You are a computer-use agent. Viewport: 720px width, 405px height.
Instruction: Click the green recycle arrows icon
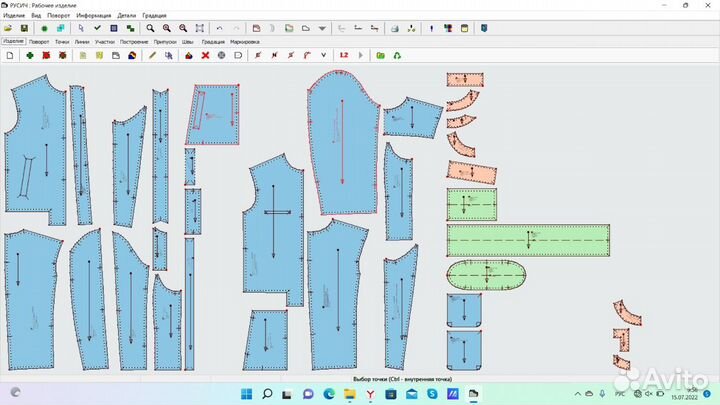pyautogui.click(x=397, y=56)
